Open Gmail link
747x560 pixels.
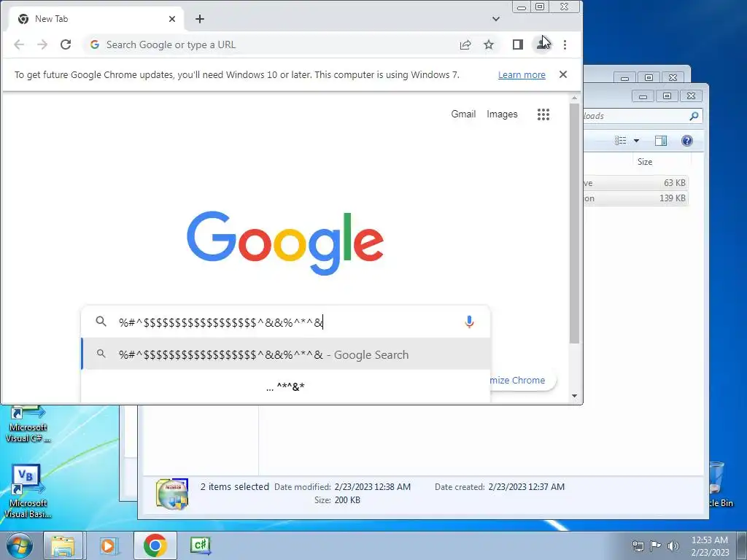(x=463, y=114)
